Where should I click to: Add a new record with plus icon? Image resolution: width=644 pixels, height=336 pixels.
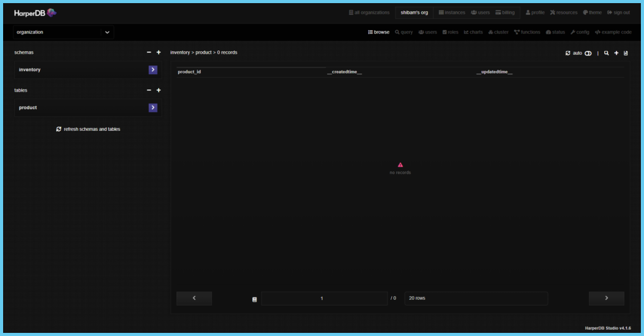tap(616, 53)
